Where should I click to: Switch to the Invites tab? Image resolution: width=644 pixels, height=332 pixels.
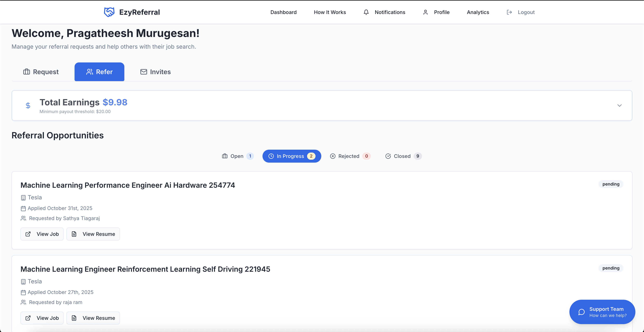155,72
